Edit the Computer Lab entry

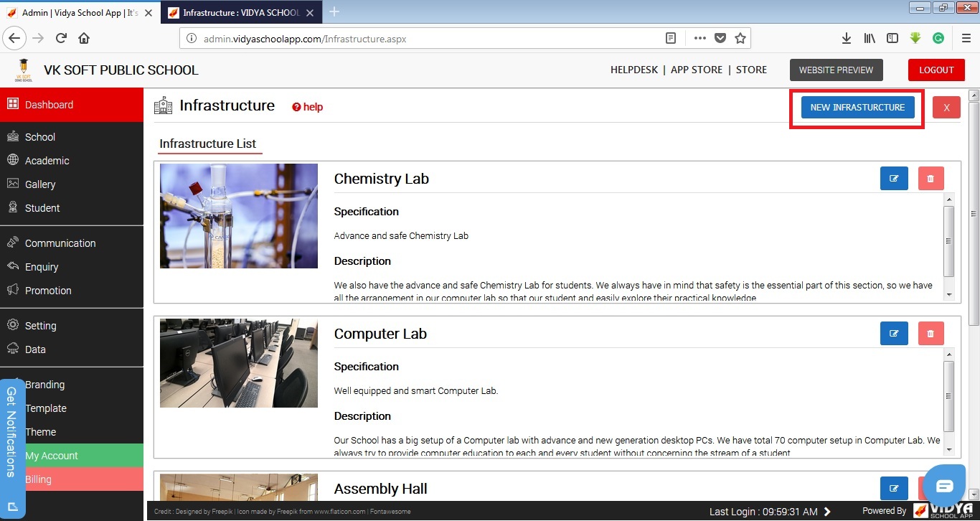894,334
